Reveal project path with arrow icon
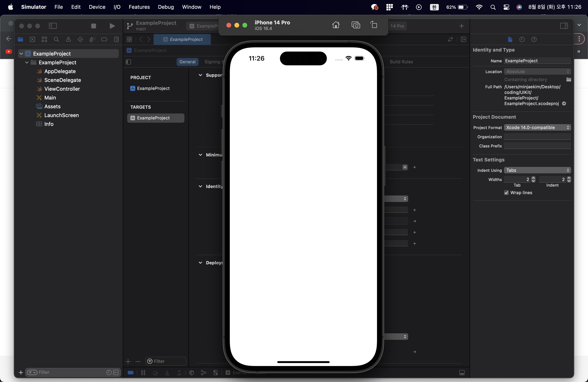 tap(564, 104)
